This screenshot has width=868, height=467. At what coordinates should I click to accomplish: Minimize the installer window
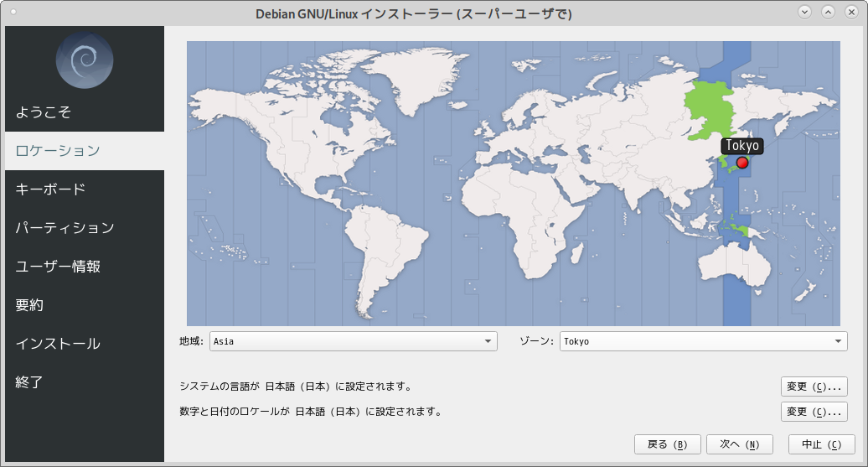805,13
